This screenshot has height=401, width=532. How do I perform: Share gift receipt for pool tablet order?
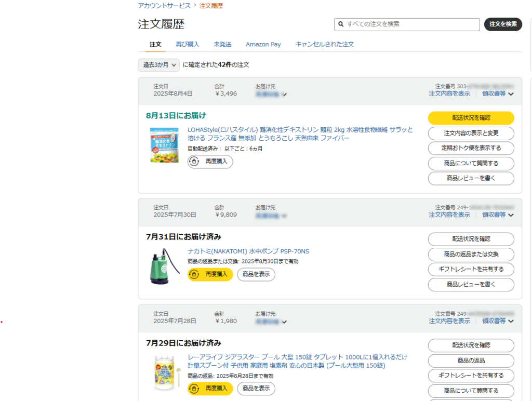471,375
